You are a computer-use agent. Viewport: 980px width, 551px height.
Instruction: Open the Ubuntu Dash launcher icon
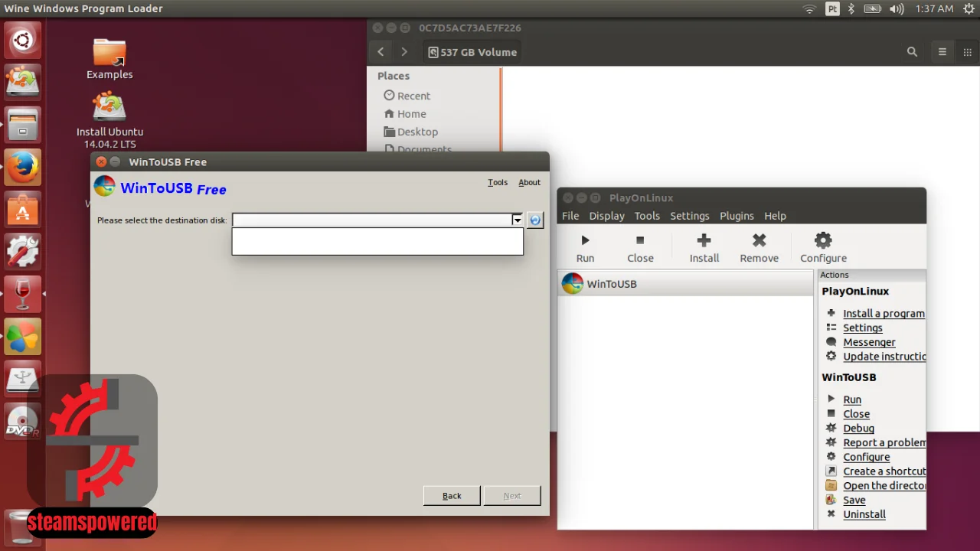coord(22,40)
